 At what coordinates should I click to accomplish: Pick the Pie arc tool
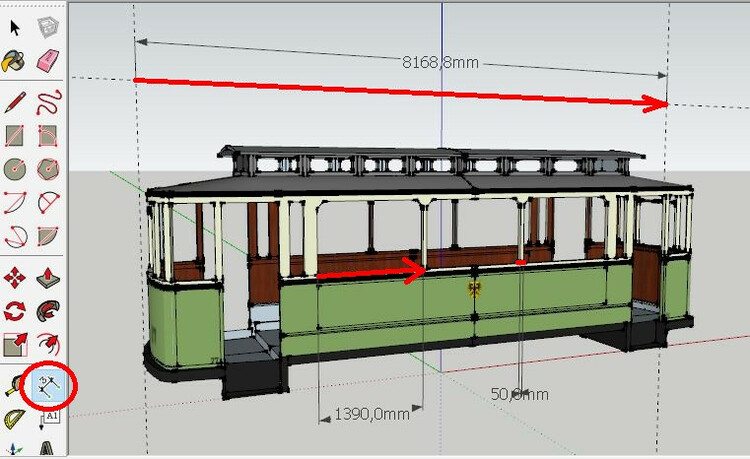(48, 236)
